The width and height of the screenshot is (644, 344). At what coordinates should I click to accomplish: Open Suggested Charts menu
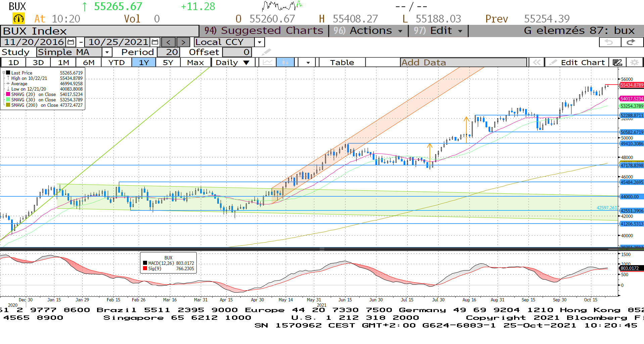click(x=264, y=31)
